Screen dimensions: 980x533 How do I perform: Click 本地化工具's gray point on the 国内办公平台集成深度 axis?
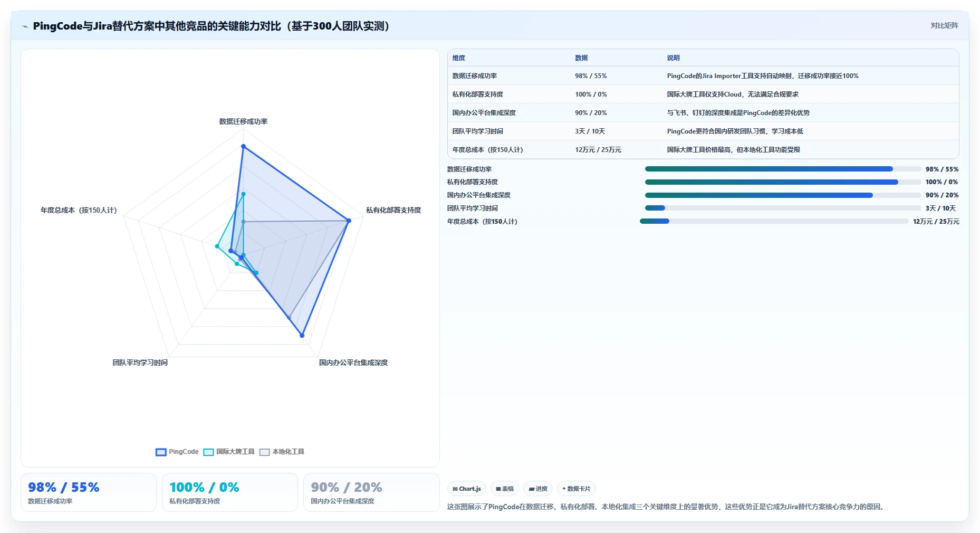pyautogui.click(x=289, y=317)
